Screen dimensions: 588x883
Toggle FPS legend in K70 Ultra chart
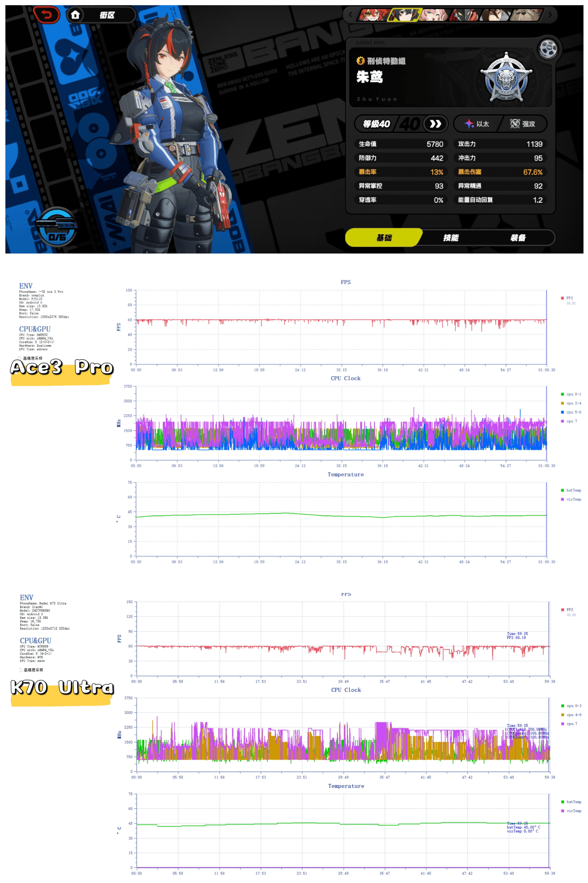[x=567, y=609]
